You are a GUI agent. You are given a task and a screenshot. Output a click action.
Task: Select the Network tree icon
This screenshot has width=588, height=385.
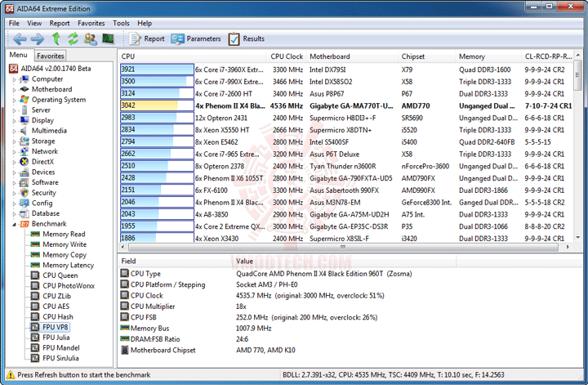(24, 151)
